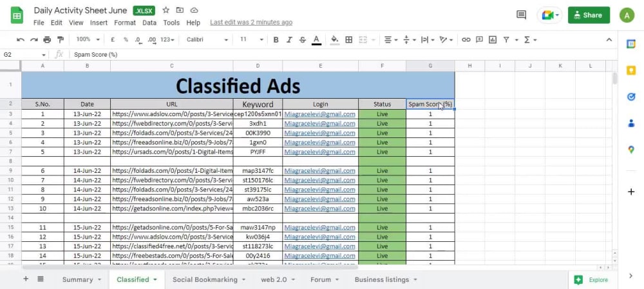Open the Tools menu
The height and width of the screenshot is (289, 644).
[171, 23]
